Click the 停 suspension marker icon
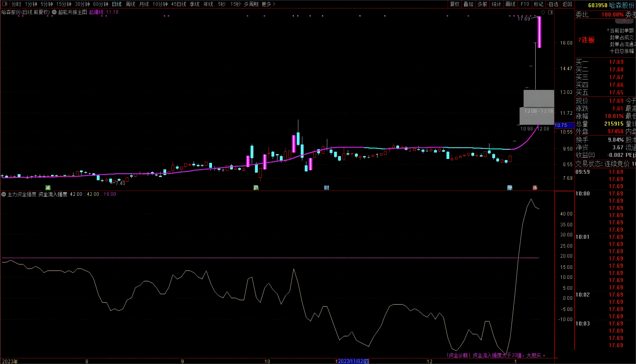 coord(510,187)
